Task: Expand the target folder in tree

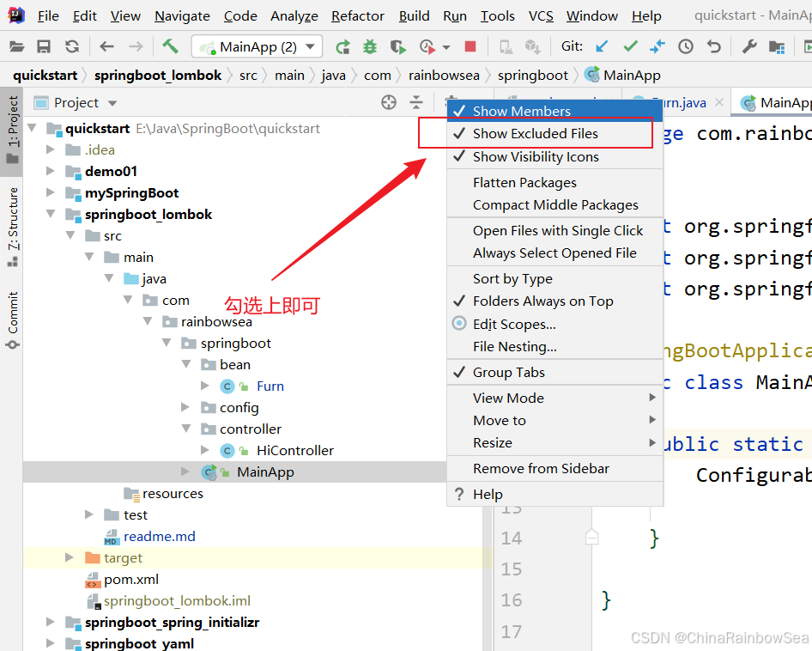Action: click(x=70, y=558)
